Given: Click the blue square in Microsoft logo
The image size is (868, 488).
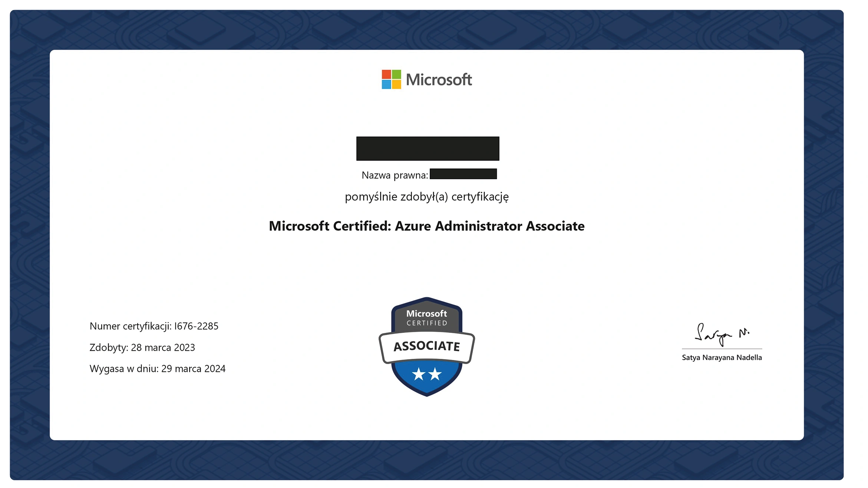Looking at the screenshot, I should (x=386, y=84).
